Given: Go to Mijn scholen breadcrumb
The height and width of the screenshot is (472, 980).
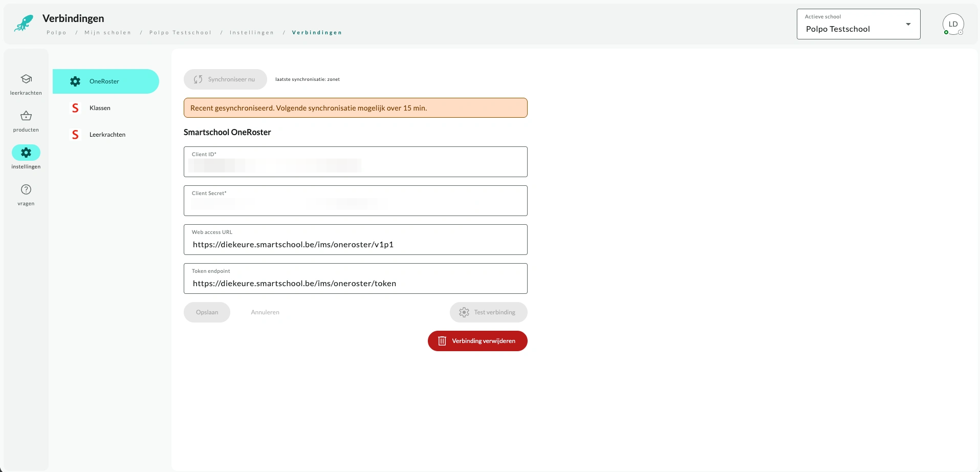Looking at the screenshot, I should pos(108,33).
